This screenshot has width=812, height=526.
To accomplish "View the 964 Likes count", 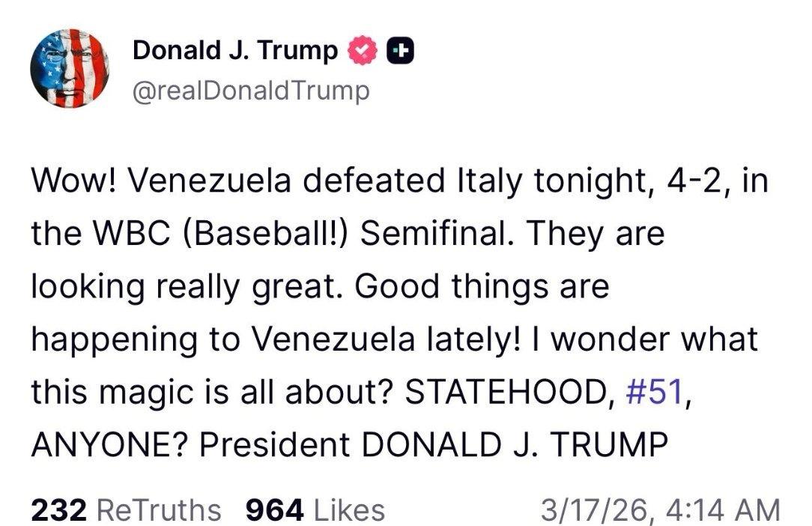I will [275, 510].
